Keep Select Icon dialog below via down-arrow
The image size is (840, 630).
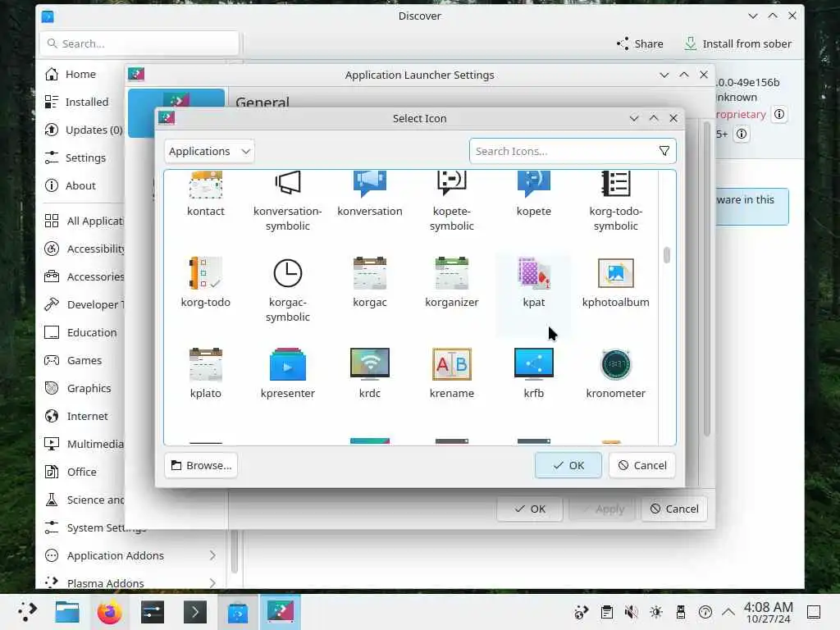pos(634,118)
